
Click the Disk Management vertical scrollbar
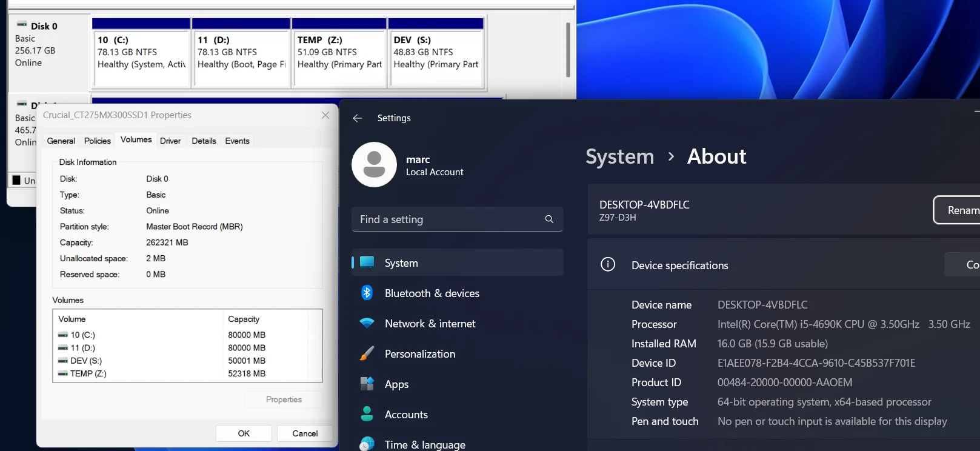click(x=568, y=50)
